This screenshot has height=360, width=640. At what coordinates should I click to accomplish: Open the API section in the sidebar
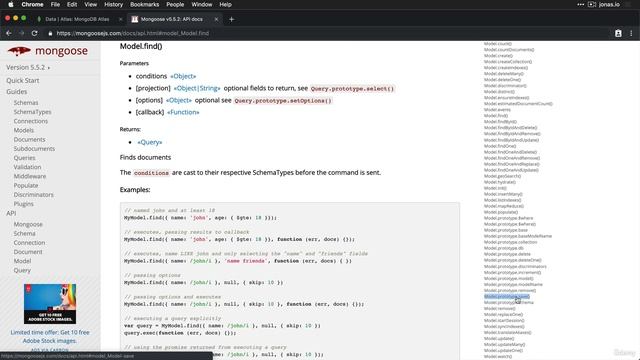click(11, 213)
